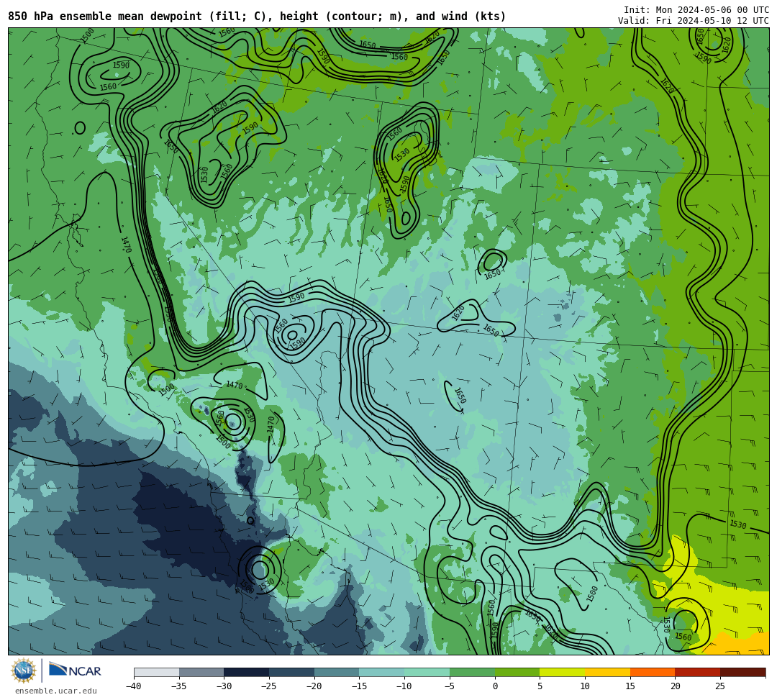The width and height of the screenshot is (777, 700).
Task: Select the 5 to 10 yellow colorbar swatch
Action: coord(562,672)
